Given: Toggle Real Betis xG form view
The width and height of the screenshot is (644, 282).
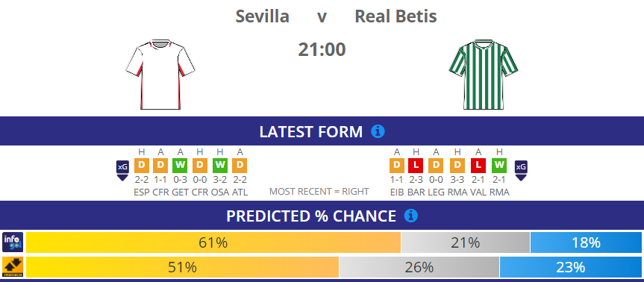Looking at the screenshot, I should [x=521, y=170].
